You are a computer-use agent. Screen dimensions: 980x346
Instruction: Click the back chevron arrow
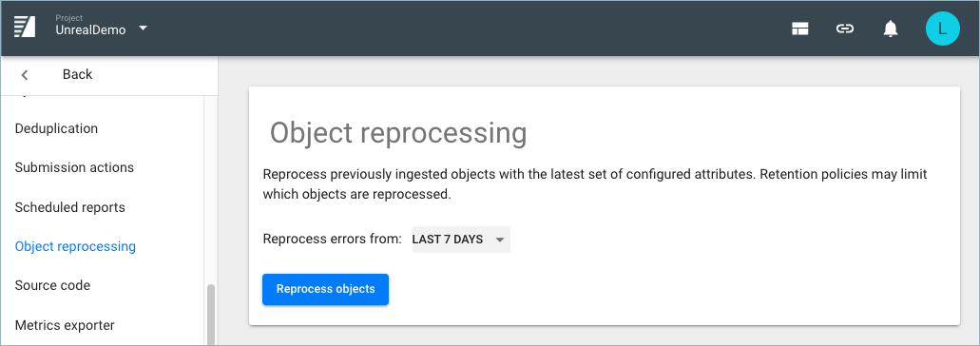pos(25,75)
